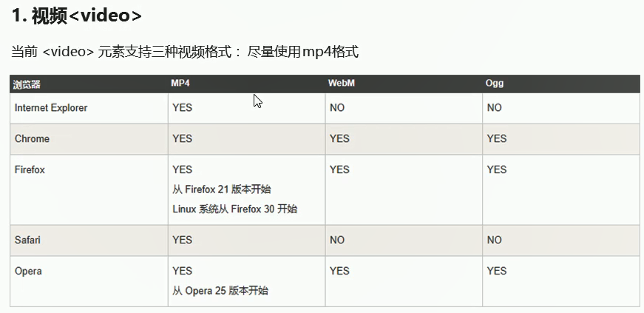Click Internet Explorer's MP4 YES cell
The height and width of the screenshot is (313, 644).
click(x=182, y=108)
